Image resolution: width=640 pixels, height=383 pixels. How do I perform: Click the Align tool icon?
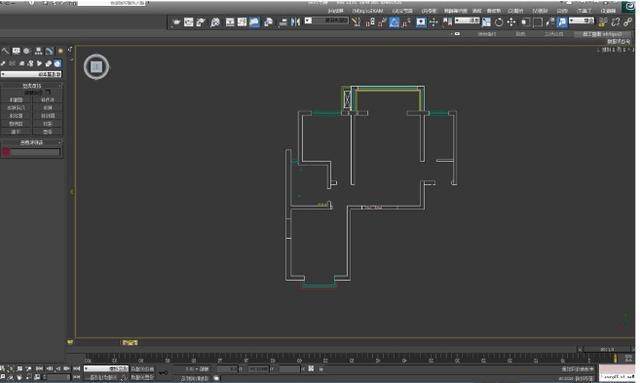tap(283, 22)
